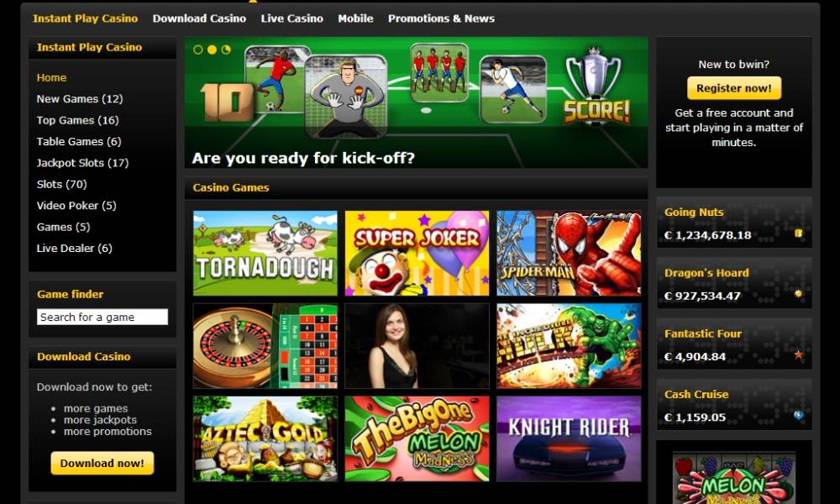Switch to the Live Casino tab
Screen dimensions: 840x504
coord(292,18)
